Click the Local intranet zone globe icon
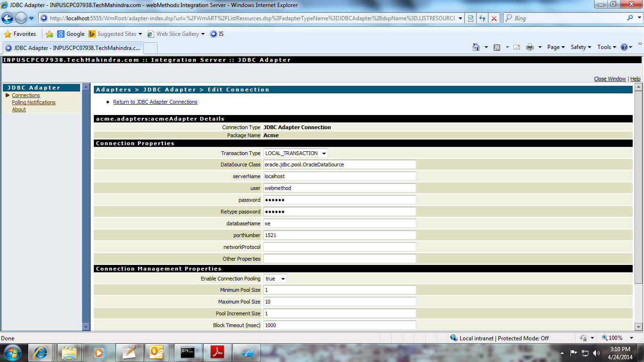 tap(454, 338)
